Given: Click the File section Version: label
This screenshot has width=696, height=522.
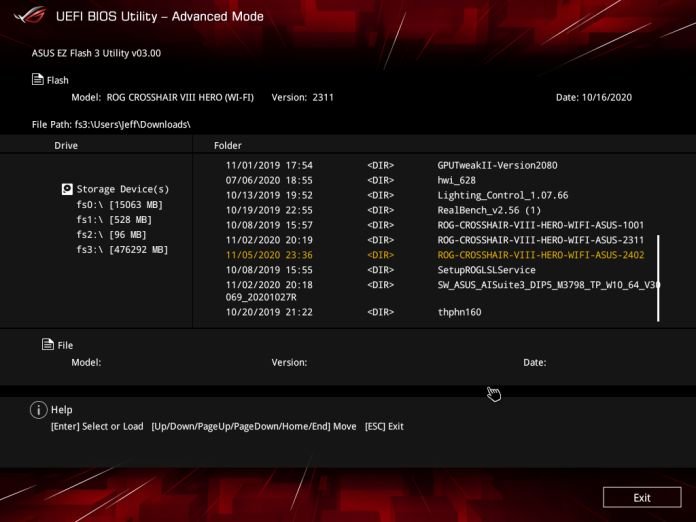Looking at the screenshot, I should (289, 363).
